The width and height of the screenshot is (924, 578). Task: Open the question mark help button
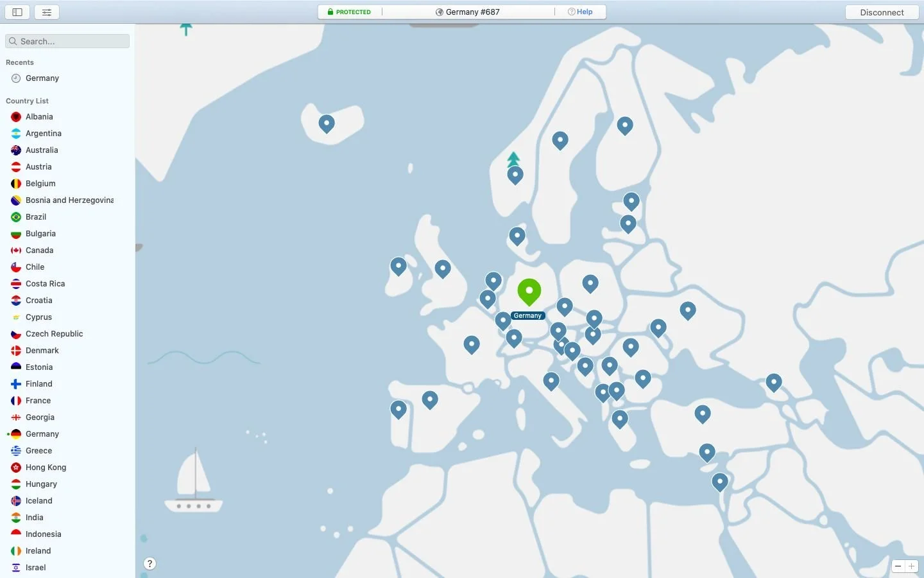coord(150,564)
